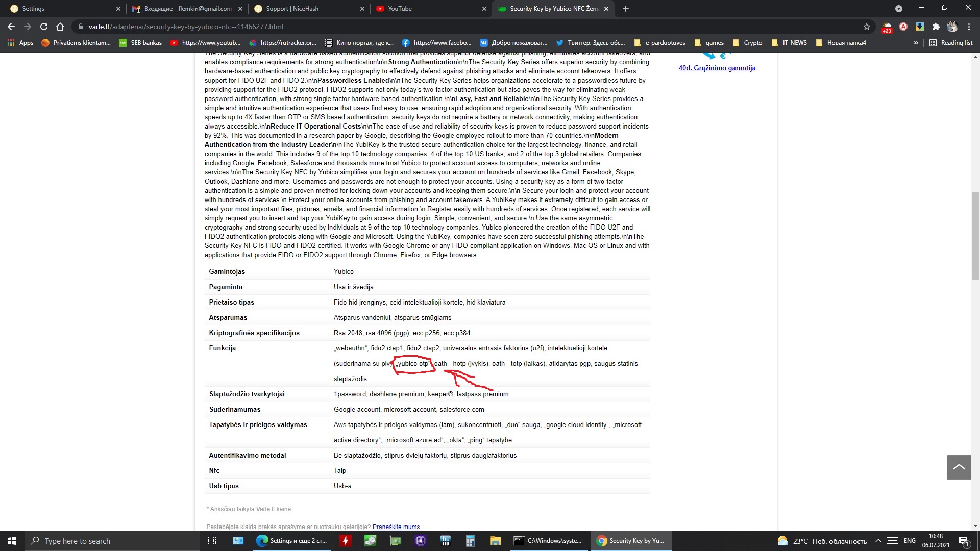
Task: Open the dark equalizer-bars taskbar app
Action: 446,541
